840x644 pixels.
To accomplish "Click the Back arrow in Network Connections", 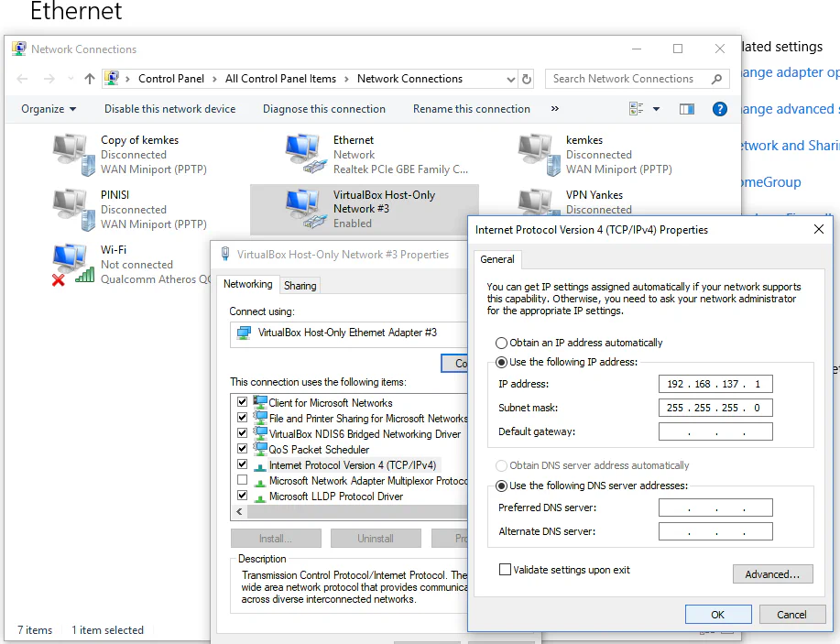I will coord(22,79).
